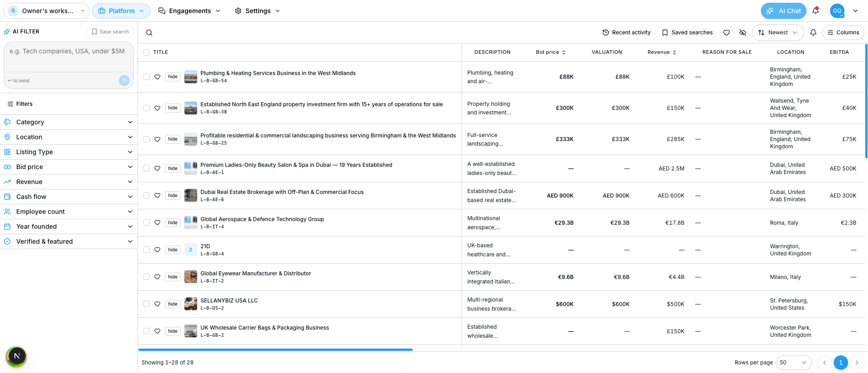Image resolution: width=868 pixels, height=373 pixels.
Task: Open the Settings menu
Action: click(258, 11)
